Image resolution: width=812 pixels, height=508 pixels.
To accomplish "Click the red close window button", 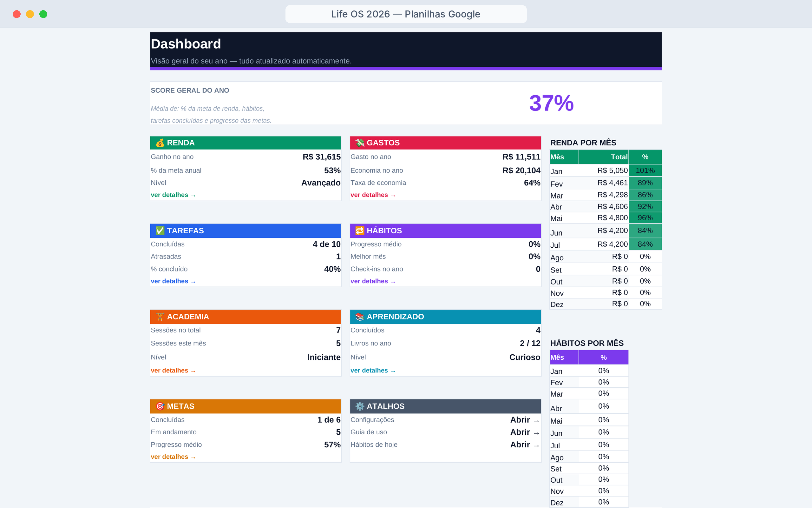I will pyautogui.click(x=16, y=14).
